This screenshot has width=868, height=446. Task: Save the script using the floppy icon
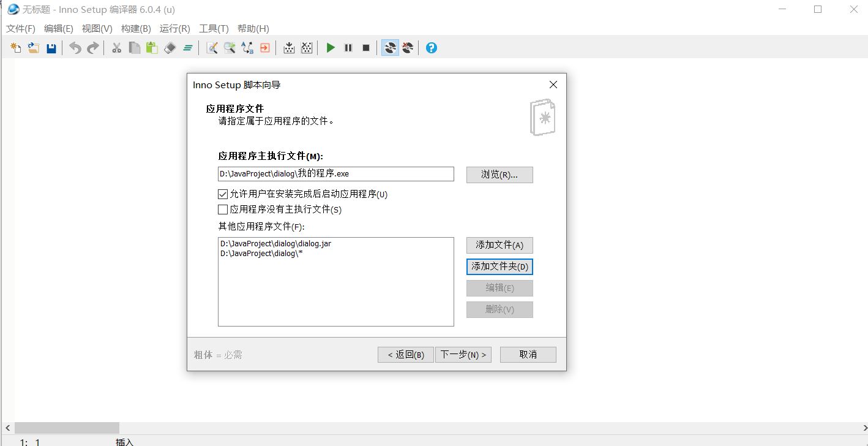click(51, 48)
